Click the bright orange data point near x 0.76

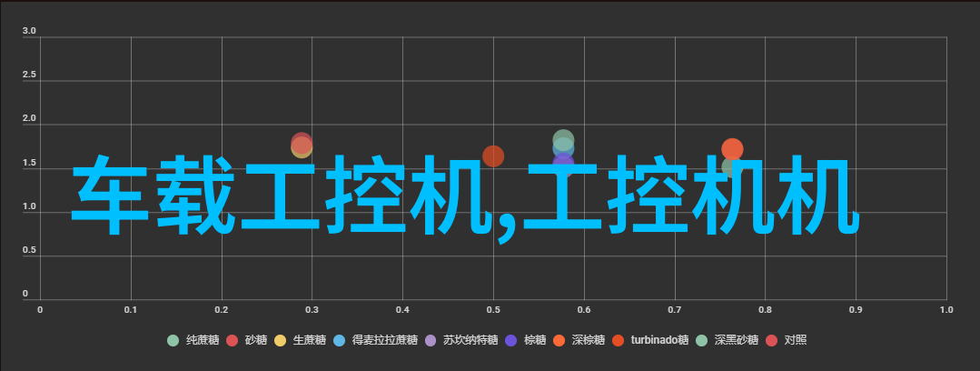pyautogui.click(x=732, y=149)
